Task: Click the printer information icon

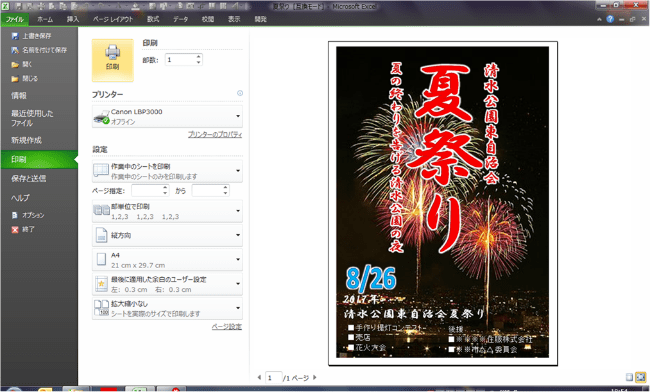Action: 240,93
